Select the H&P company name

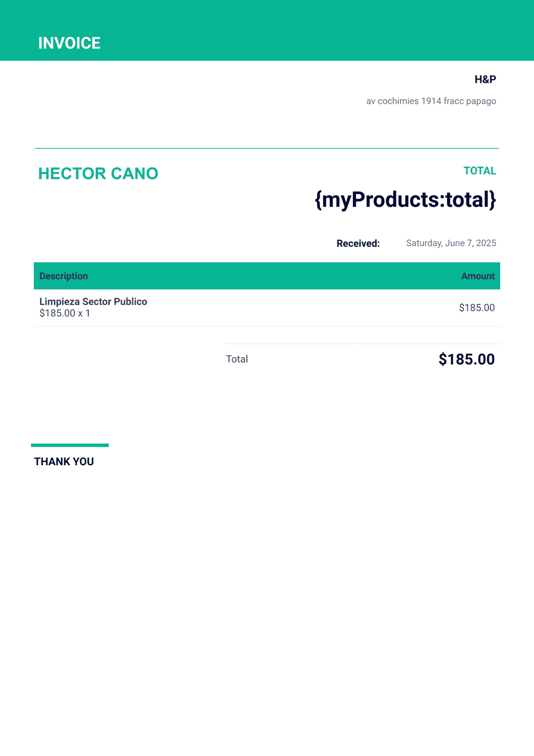[x=485, y=79]
